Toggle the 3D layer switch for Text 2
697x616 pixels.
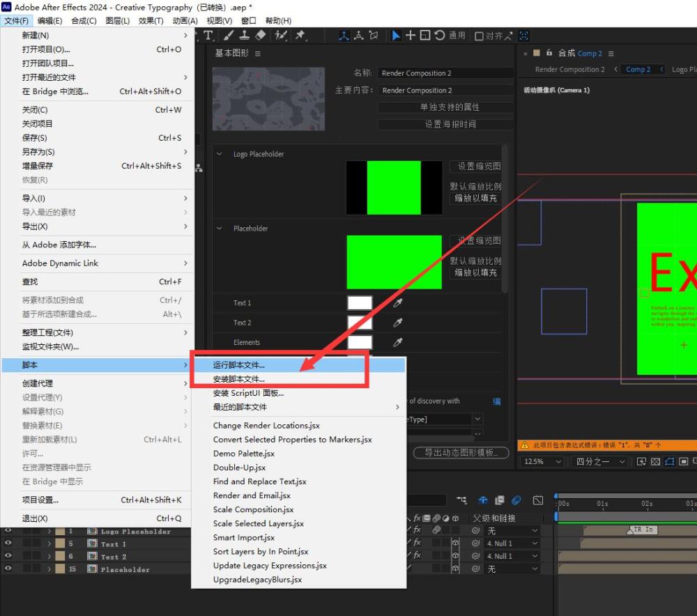[x=456, y=555]
